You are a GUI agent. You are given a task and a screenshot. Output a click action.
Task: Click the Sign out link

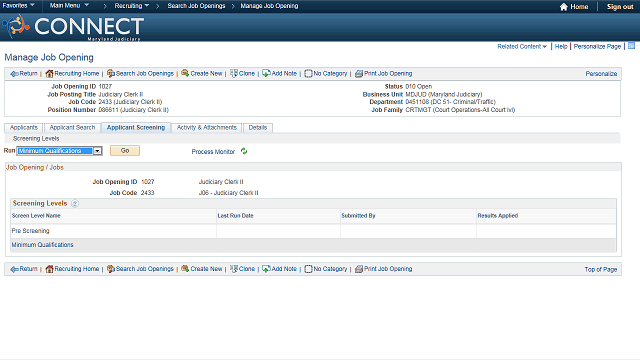click(x=620, y=7)
